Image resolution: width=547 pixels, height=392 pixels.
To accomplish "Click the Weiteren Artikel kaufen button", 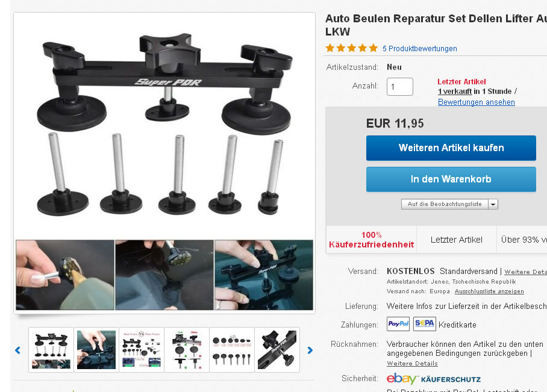I will (x=451, y=148).
